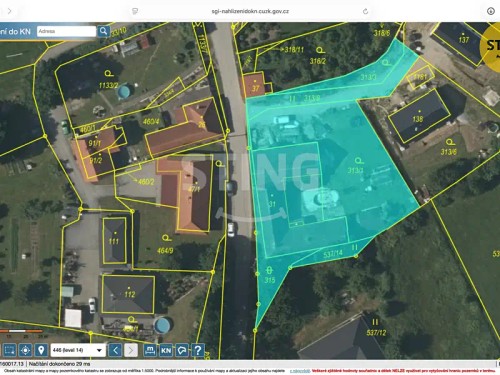The width and height of the screenshot is (500, 375).
Task: Select parcel label 313/8
Action: 312,98
